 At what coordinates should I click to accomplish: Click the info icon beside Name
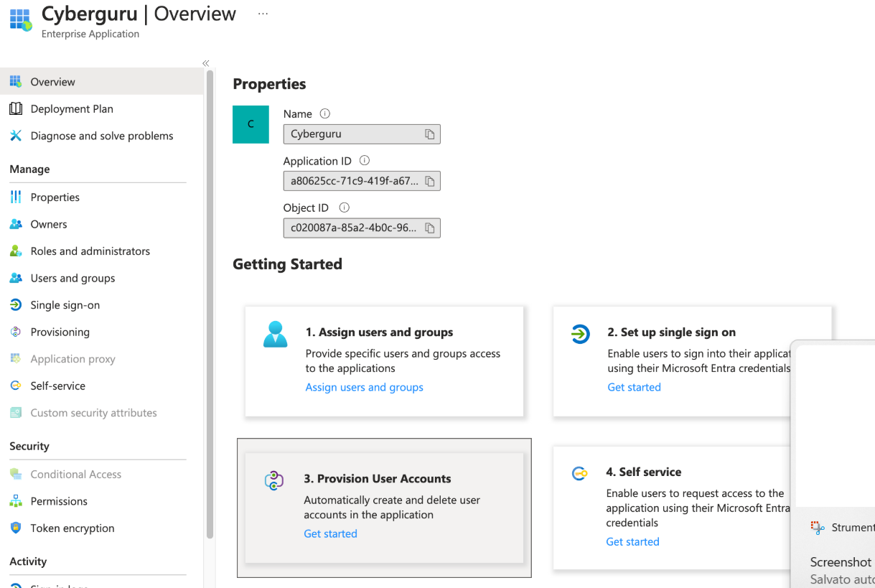tap(324, 113)
